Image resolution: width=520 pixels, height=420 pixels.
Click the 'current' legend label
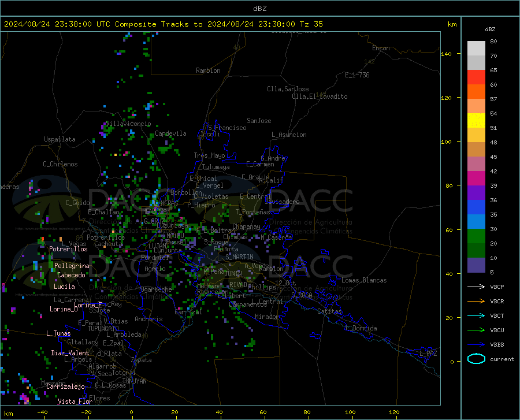502,359
